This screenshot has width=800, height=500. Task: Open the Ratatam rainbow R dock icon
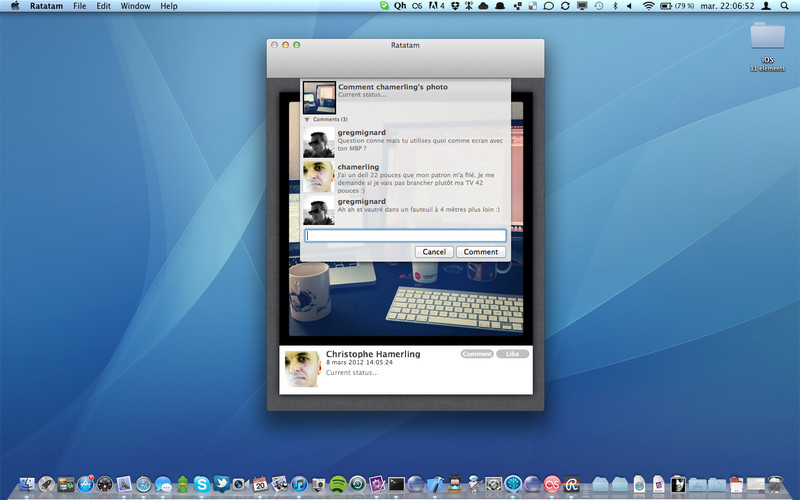point(571,484)
